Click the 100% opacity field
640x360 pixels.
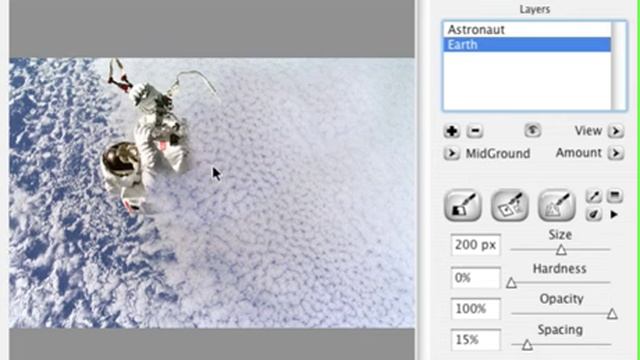click(x=476, y=309)
